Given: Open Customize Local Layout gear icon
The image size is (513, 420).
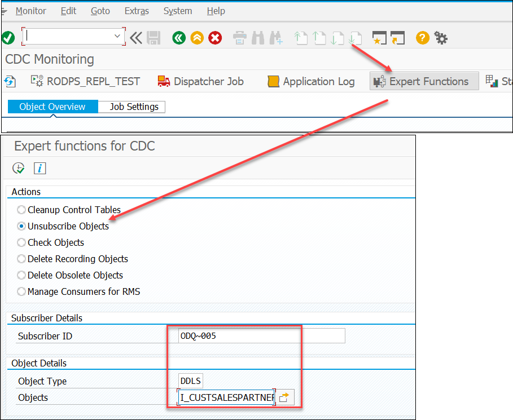Looking at the screenshot, I should pos(441,38).
